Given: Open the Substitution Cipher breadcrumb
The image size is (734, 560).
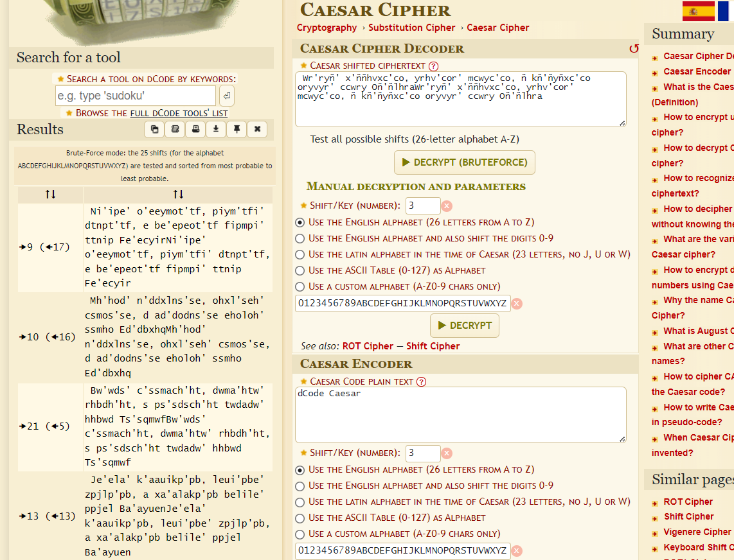Looking at the screenshot, I should click(x=411, y=28).
